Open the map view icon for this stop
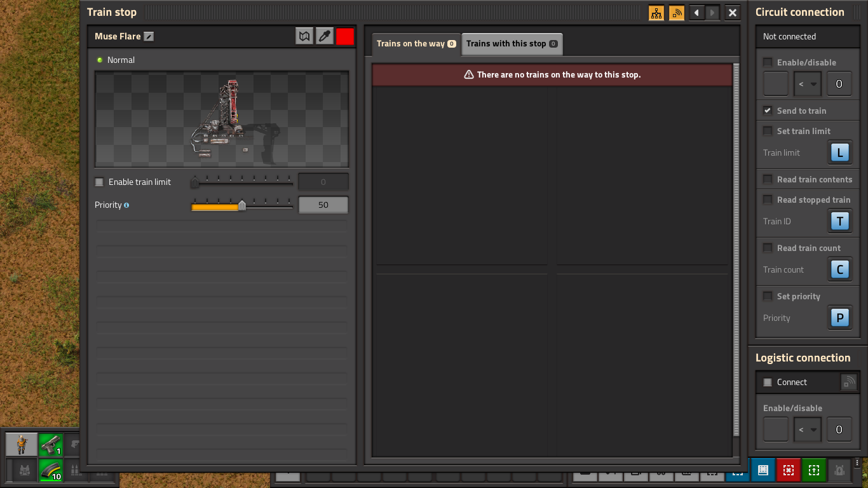This screenshot has width=868, height=488. (x=304, y=36)
